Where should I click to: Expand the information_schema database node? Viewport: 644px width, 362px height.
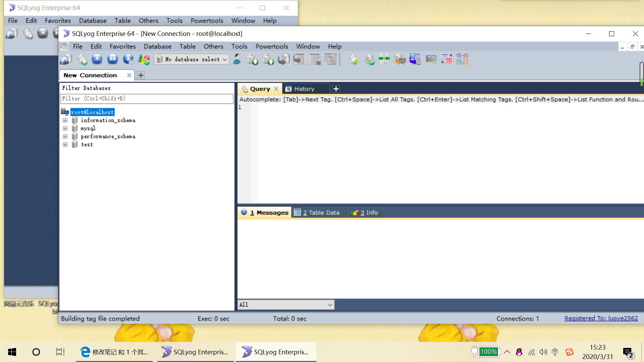pyautogui.click(x=65, y=120)
